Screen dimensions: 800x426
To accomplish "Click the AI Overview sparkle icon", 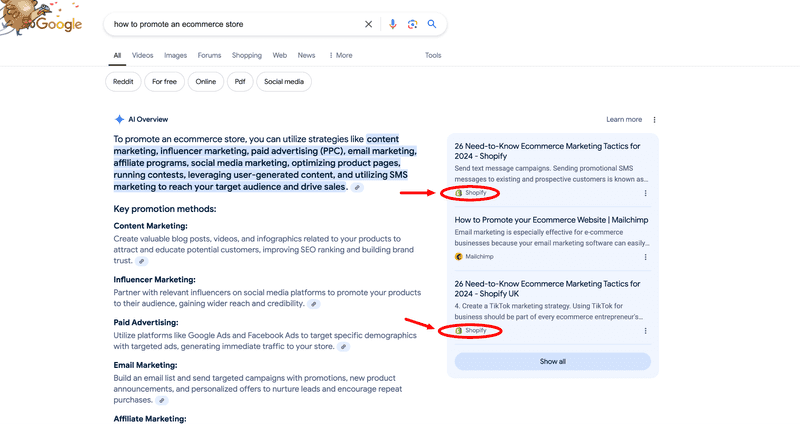I will click(x=119, y=119).
